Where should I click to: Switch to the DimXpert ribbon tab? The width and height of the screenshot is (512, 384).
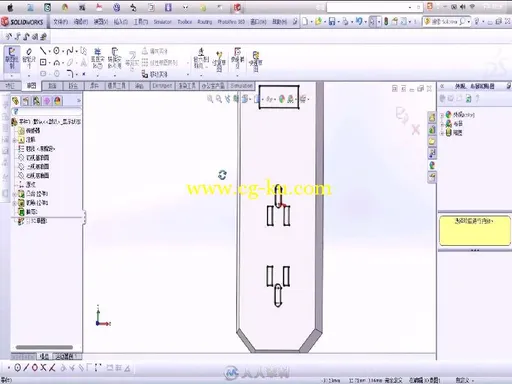[162, 86]
